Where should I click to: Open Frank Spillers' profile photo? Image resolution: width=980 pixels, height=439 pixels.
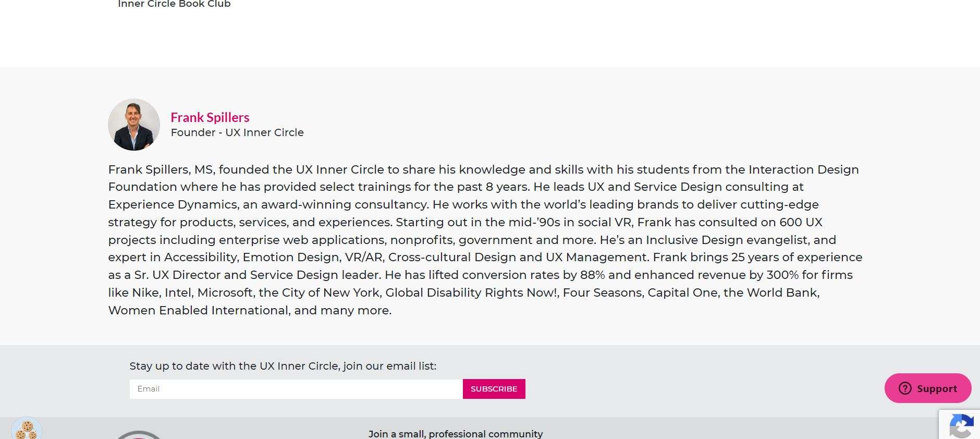(134, 125)
